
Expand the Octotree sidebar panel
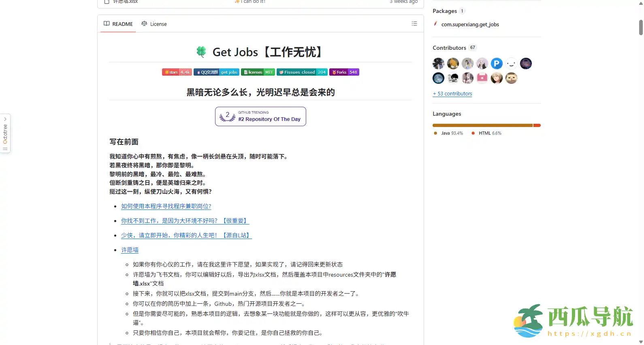5,133
